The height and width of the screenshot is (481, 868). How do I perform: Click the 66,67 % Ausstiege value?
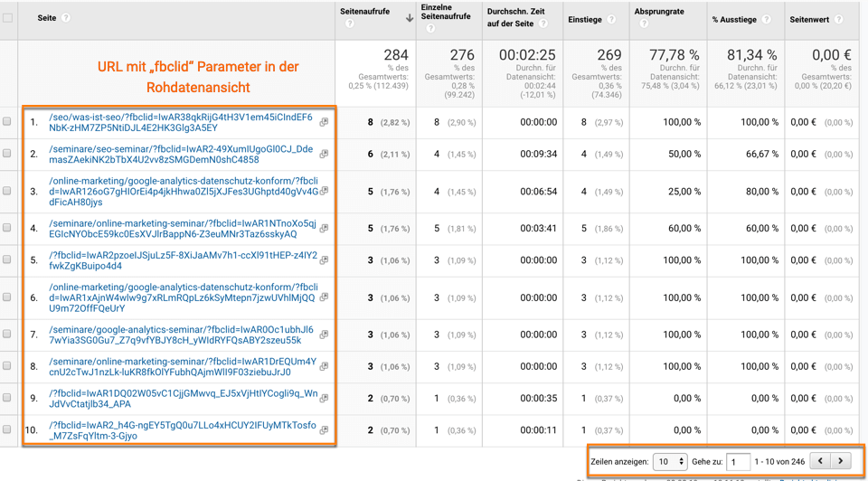tap(761, 154)
